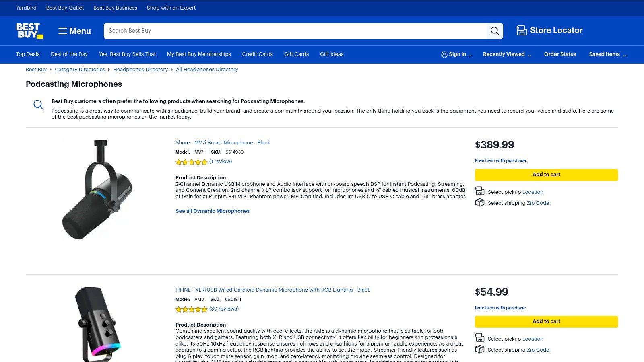Click the Best Buy logo
The image size is (644, 362).
tap(29, 31)
